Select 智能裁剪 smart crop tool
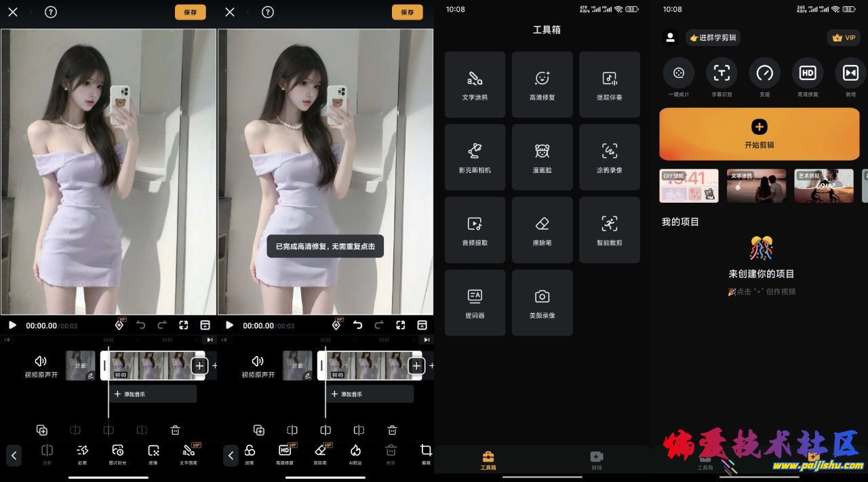868x482 pixels. click(x=609, y=230)
